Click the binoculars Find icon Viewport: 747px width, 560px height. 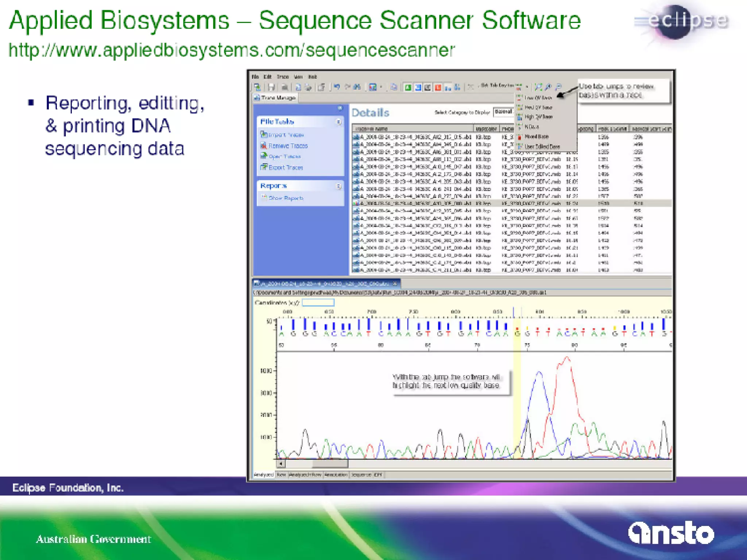(357, 87)
